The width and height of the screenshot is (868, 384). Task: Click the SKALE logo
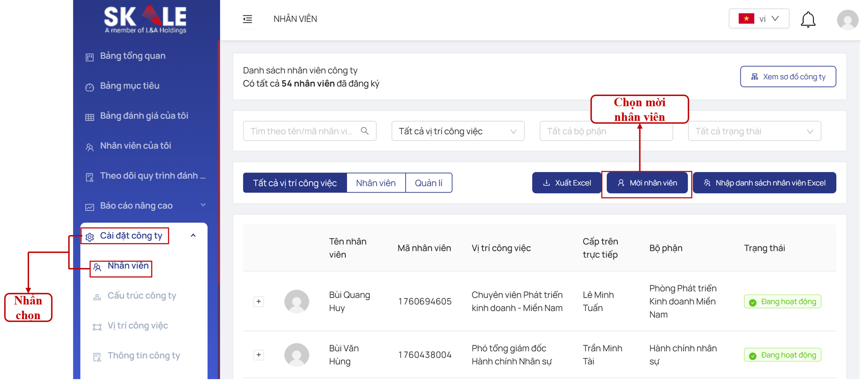tap(145, 19)
